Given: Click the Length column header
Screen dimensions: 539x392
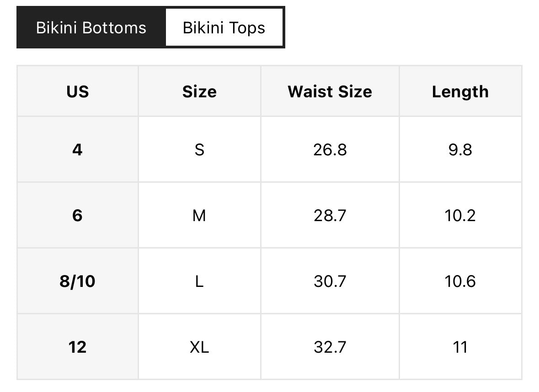Looking at the screenshot, I should 460,91.
